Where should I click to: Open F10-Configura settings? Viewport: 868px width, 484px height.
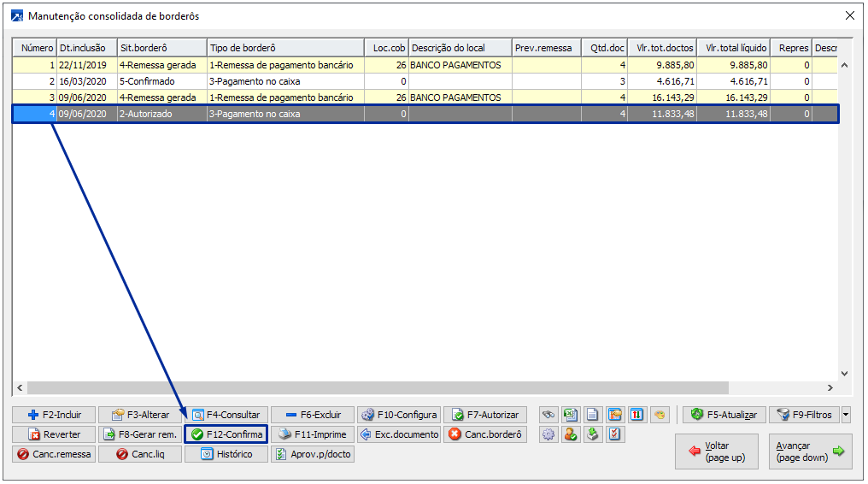coord(399,415)
